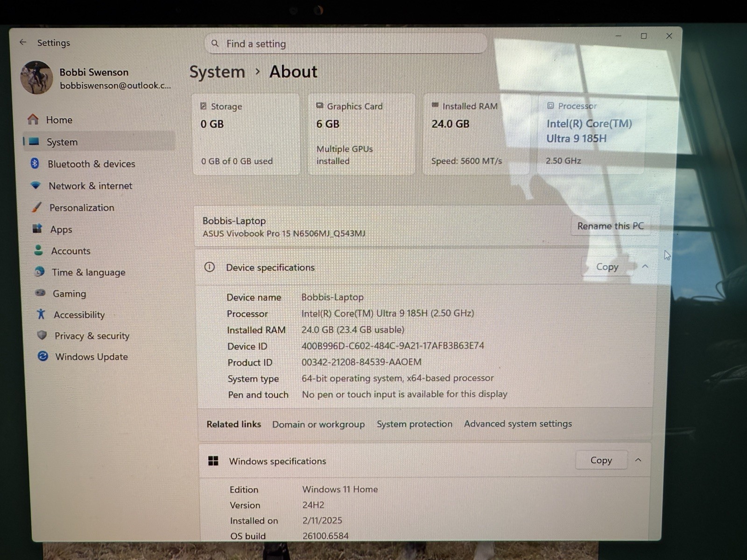Screen dimensions: 747x560
Task: Click the Apps icon in sidebar
Action: 37,229
